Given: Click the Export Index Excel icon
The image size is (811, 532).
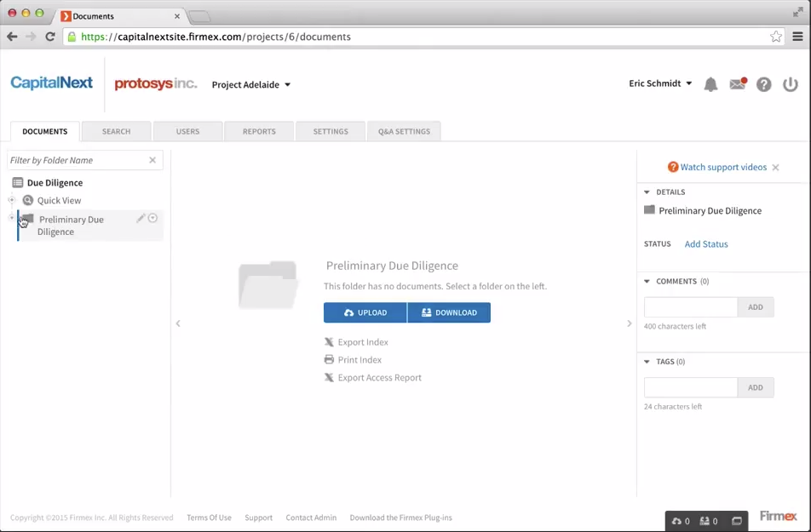Looking at the screenshot, I should [x=329, y=342].
